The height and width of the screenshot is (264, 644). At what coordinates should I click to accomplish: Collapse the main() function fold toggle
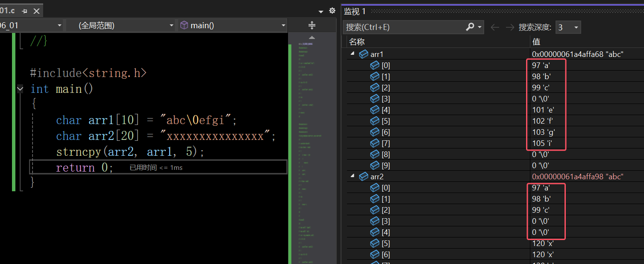20,89
